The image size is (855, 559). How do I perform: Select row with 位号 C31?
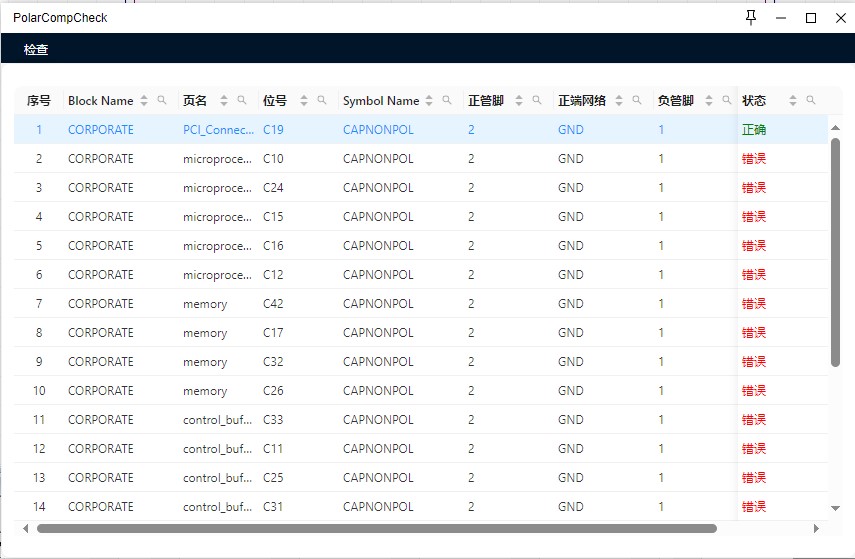coord(421,506)
